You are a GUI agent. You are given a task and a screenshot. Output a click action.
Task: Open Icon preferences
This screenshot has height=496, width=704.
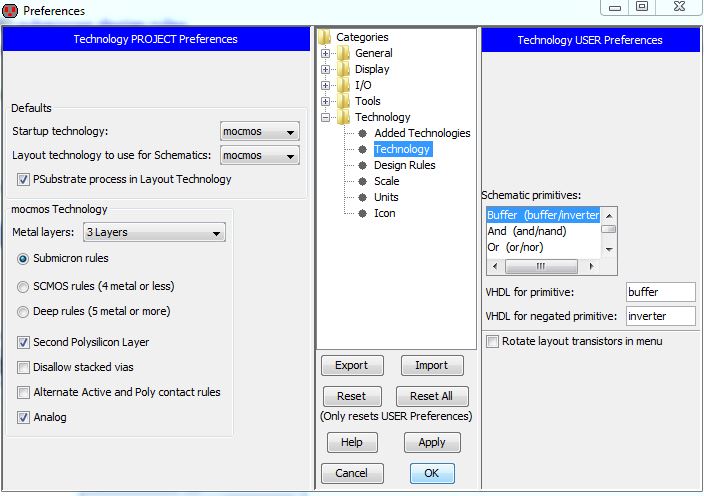tap(385, 213)
